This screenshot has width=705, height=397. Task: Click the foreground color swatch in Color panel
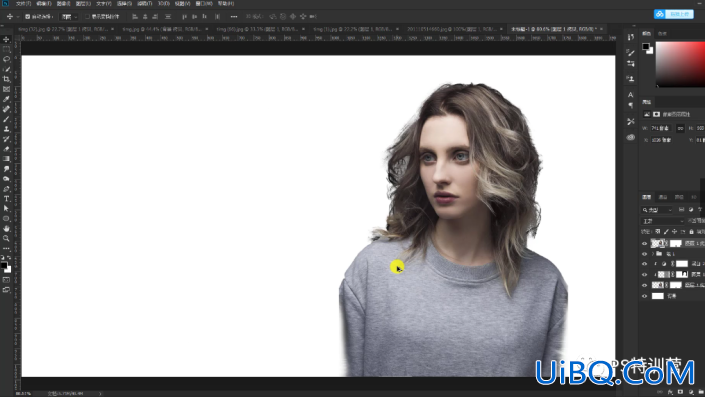646,46
